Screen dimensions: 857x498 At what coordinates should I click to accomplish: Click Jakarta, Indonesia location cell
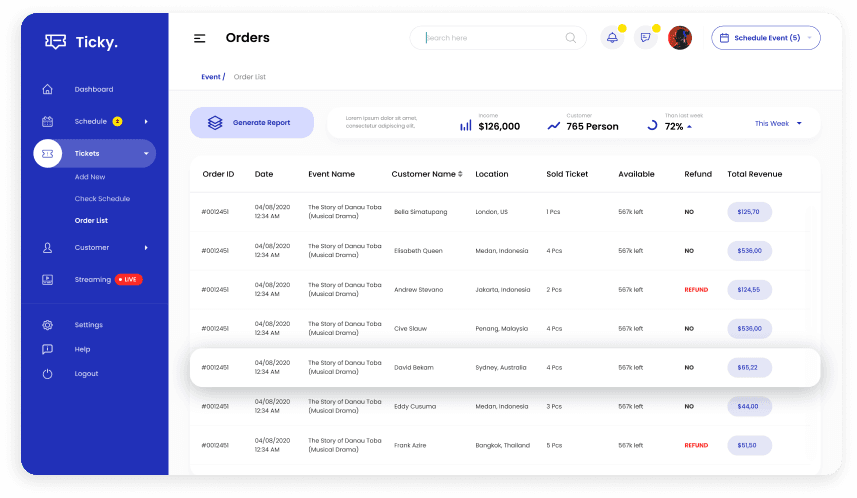(503, 290)
